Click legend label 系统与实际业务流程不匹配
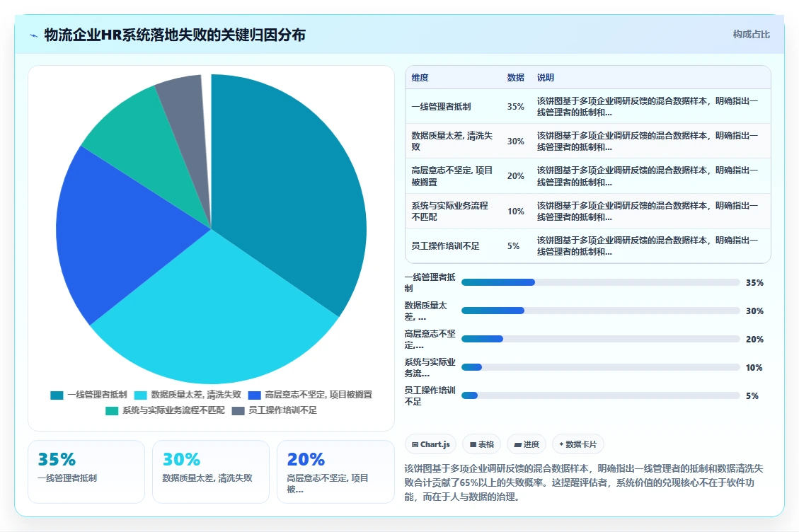The image size is (799, 532). [173, 410]
